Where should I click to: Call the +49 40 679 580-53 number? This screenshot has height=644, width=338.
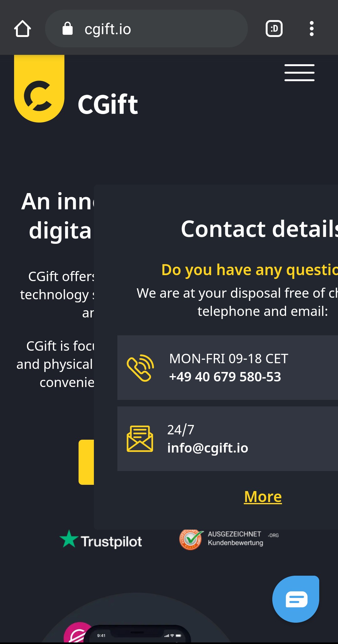(x=225, y=377)
